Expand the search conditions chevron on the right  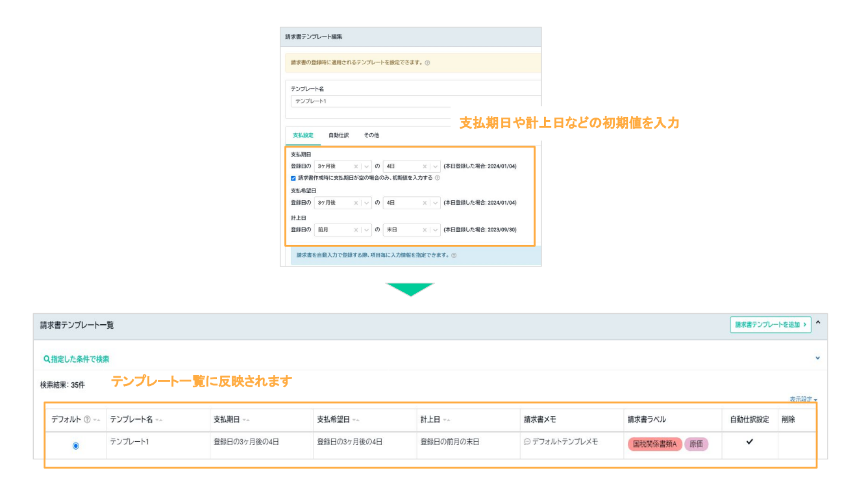[x=817, y=358]
